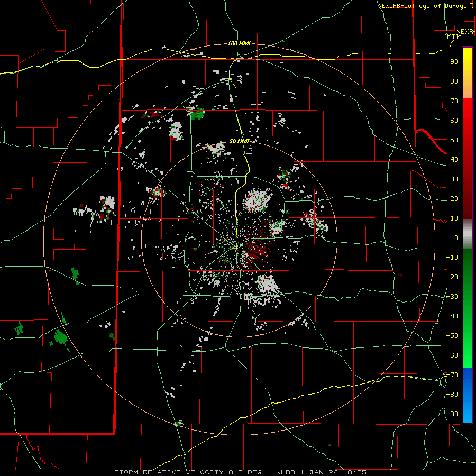Select the positive 40 scale label
Screen dimensions: 476x476
click(x=454, y=160)
